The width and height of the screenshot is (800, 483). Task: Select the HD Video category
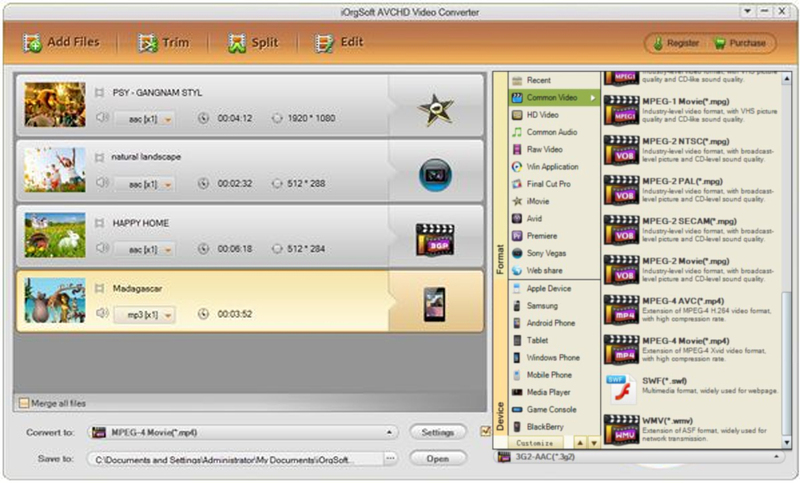click(x=555, y=115)
